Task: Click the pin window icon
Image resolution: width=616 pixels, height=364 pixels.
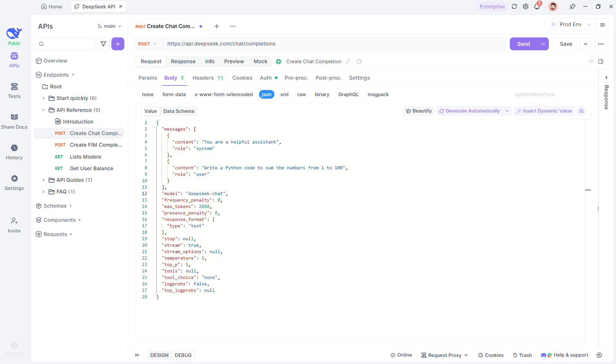Action: pos(572,6)
